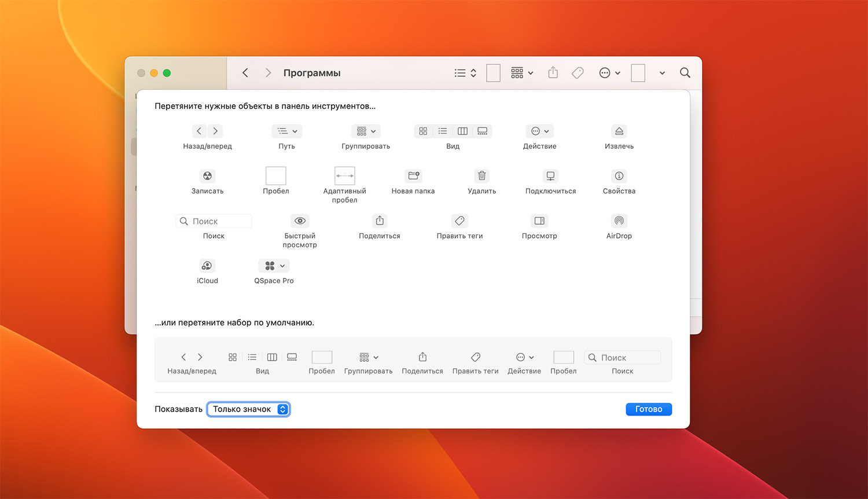Select the icon grid view in Вид palette item
Viewport: 868px width, 499px height.
pyautogui.click(x=424, y=131)
